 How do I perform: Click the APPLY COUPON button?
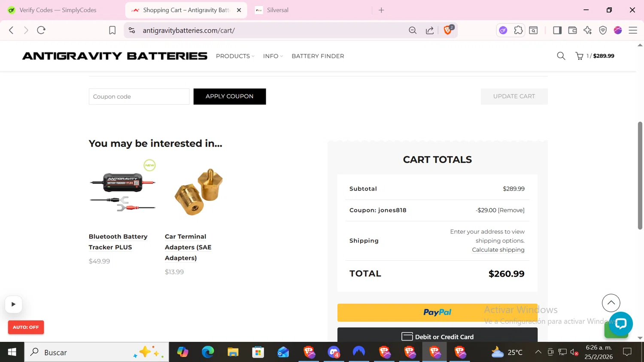[x=229, y=97]
